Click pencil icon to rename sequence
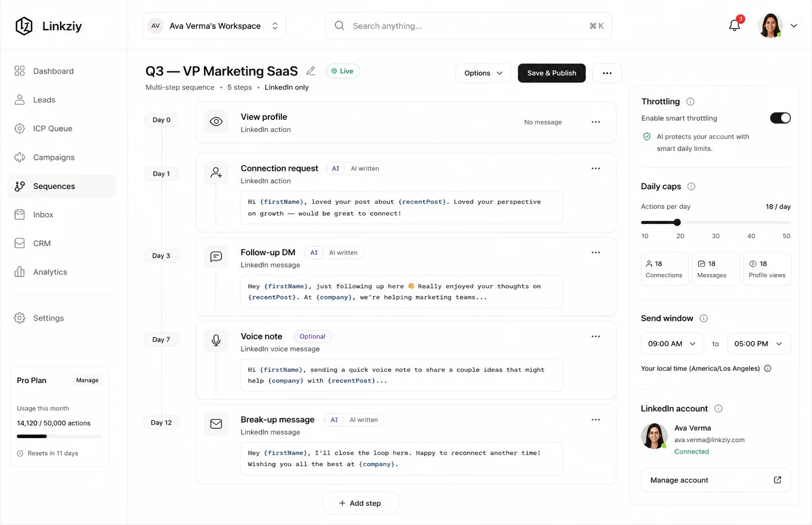812x525 pixels. coord(311,71)
